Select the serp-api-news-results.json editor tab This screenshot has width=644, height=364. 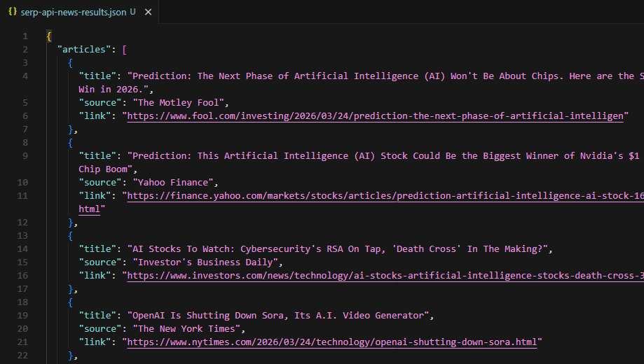click(79, 12)
